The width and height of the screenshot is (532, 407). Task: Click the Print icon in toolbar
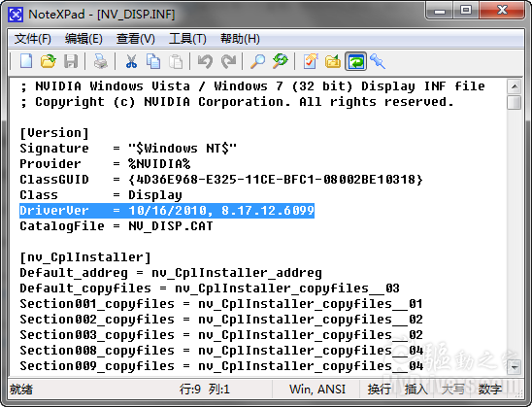coord(100,62)
